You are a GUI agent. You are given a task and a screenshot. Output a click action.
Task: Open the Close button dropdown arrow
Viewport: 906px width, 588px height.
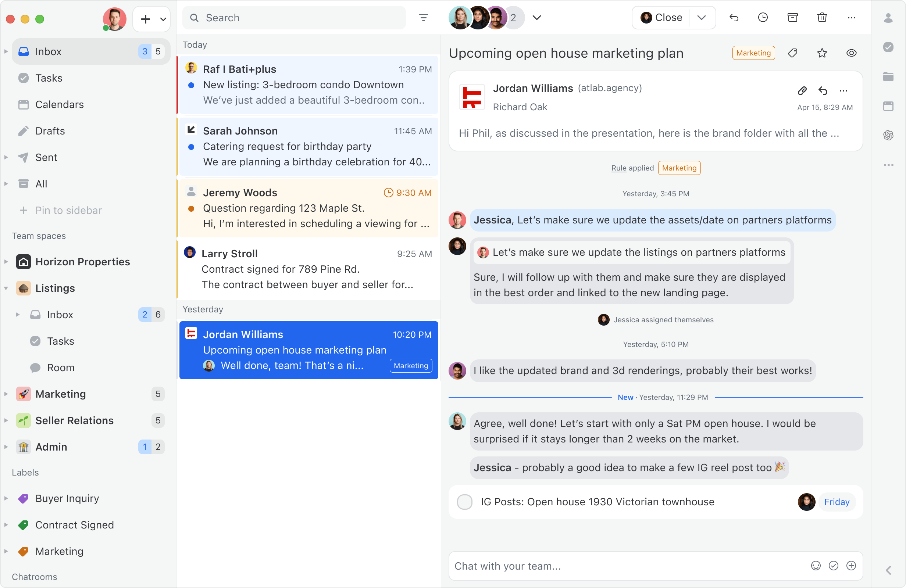point(702,18)
